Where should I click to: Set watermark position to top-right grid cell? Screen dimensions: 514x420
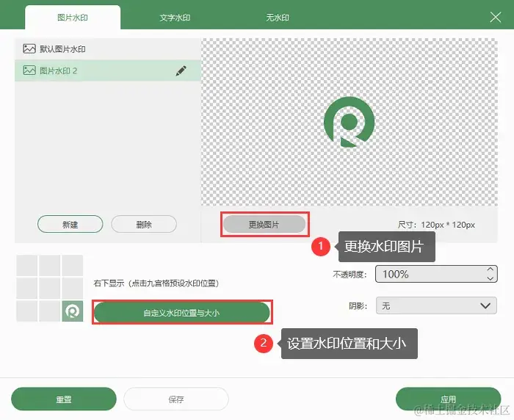coord(73,266)
